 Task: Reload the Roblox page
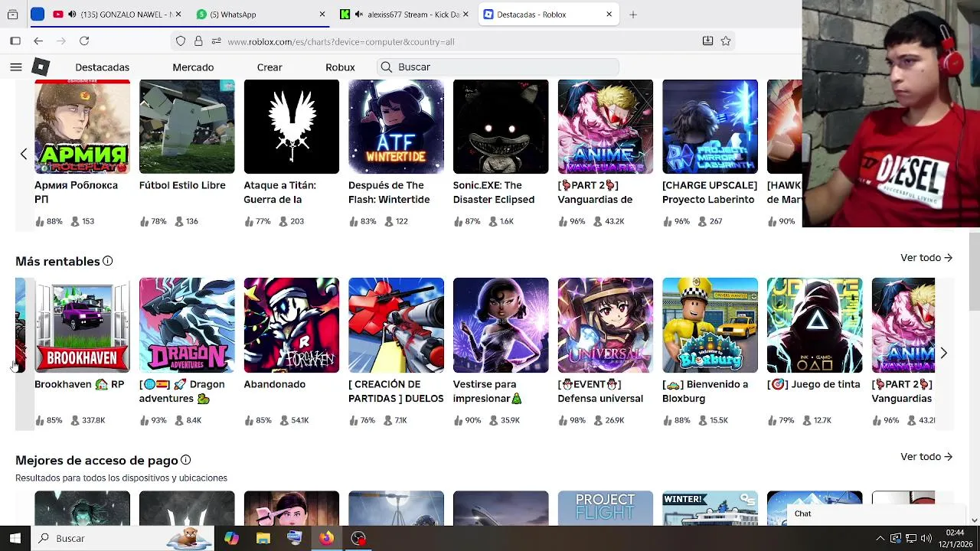84,41
